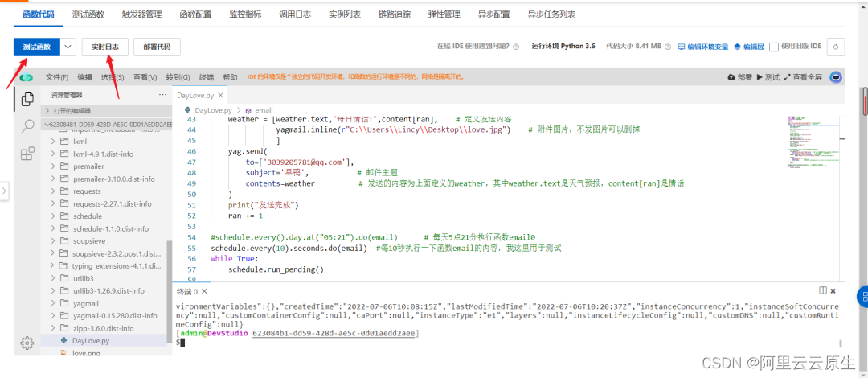
Task: Open the 编辑环境变量 link
Action: 703,47
